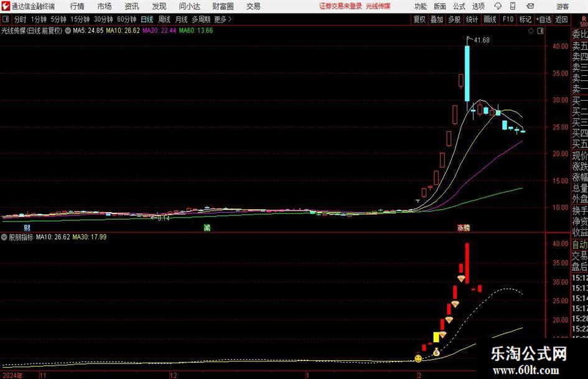Click the 41.68 high price label
The height and width of the screenshot is (379, 588).
pyautogui.click(x=482, y=40)
